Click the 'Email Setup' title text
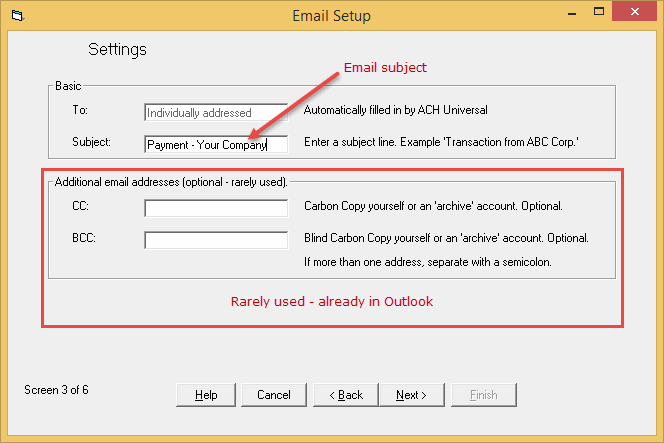664x443 pixels. pos(332,16)
